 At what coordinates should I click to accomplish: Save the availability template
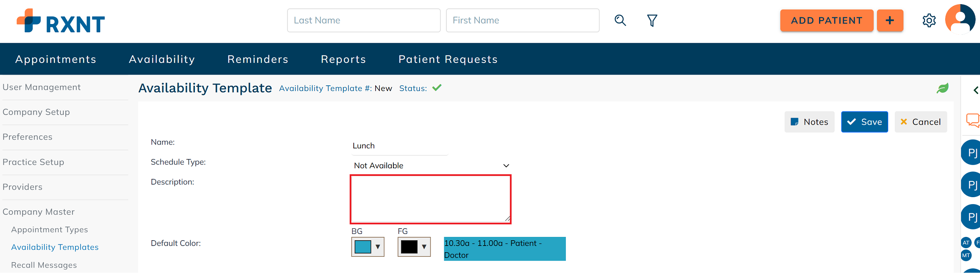pyautogui.click(x=864, y=122)
